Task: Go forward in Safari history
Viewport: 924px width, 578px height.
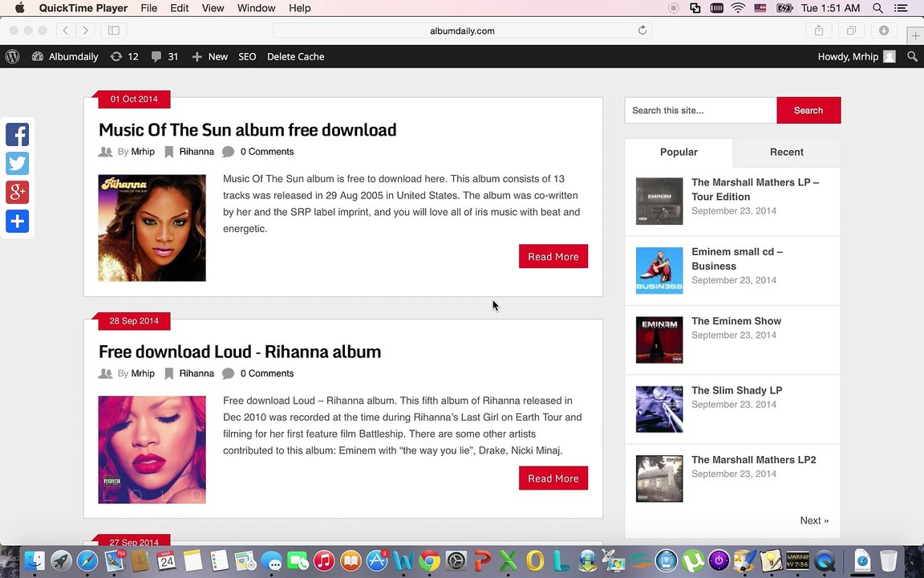Action: coord(85,31)
